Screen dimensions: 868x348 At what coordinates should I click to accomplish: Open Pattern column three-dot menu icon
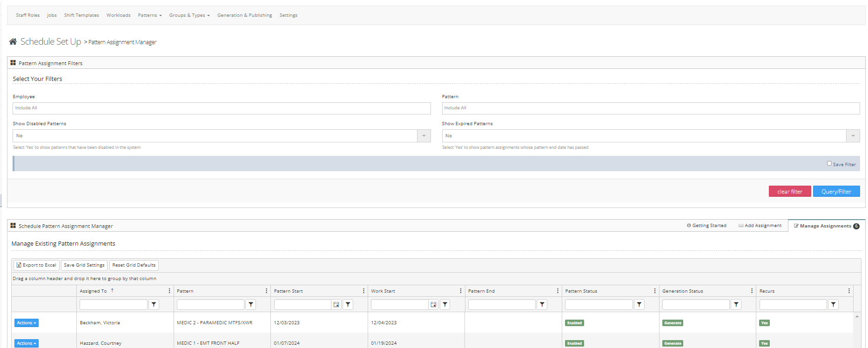[266, 291]
